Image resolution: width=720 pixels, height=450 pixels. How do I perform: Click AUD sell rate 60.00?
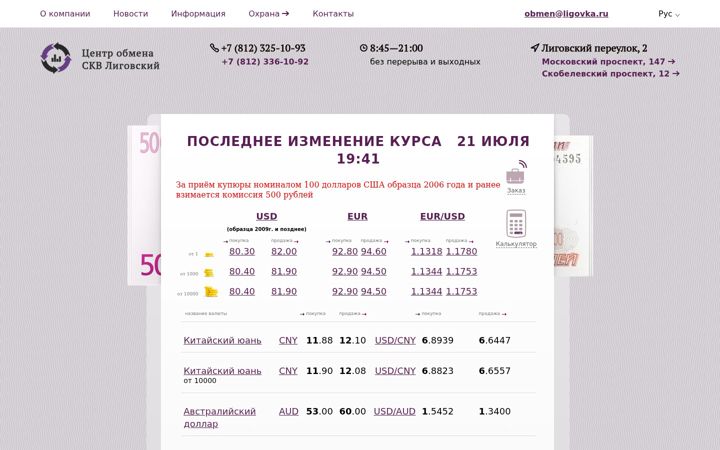point(353,411)
